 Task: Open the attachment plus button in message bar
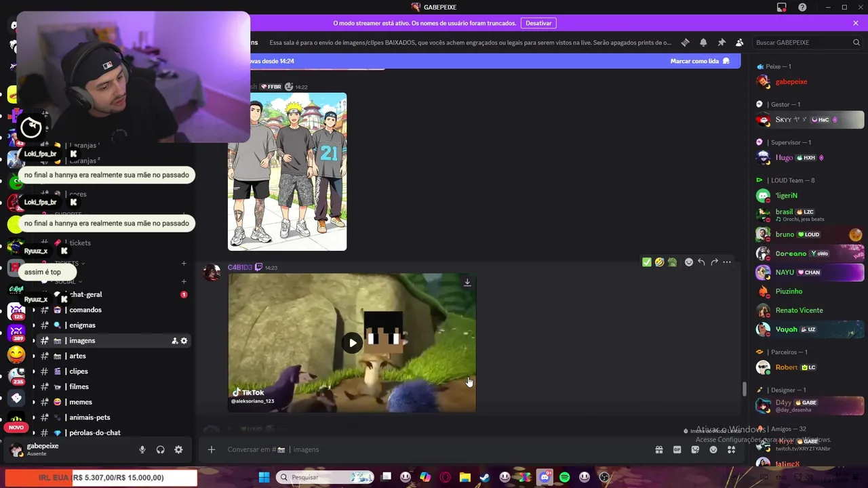point(212,449)
